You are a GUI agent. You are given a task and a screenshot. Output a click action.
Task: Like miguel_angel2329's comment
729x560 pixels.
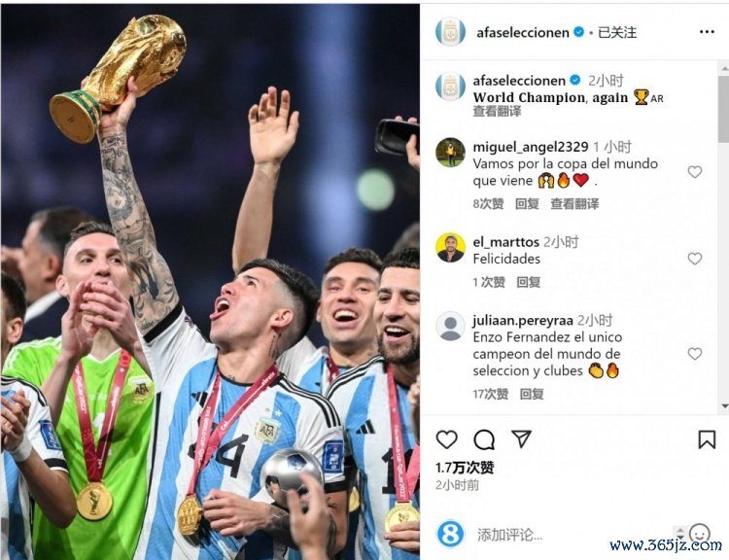point(695,172)
